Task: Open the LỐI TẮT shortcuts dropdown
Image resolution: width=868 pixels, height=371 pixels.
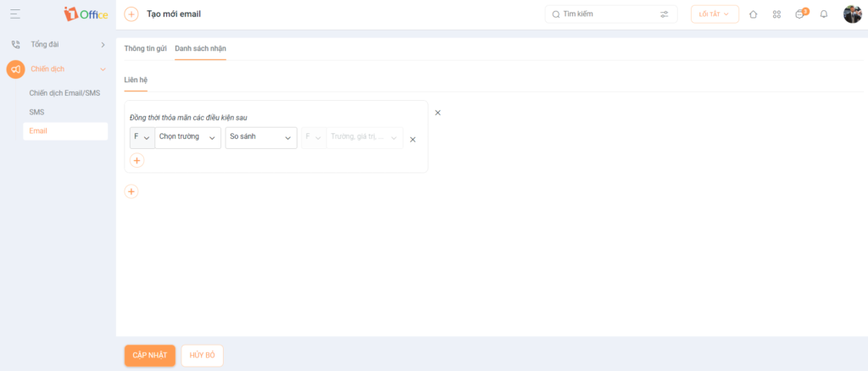Action: (x=715, y=14)
